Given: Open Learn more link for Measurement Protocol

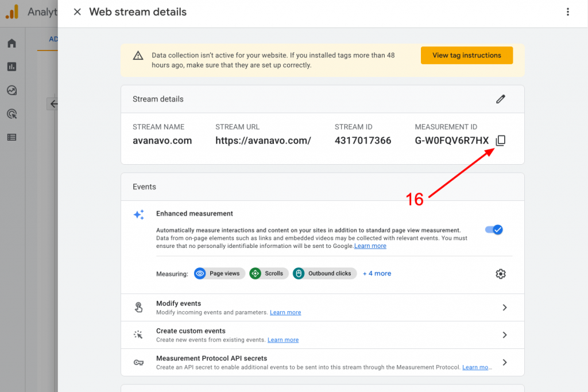Looking at the screenshot, I should coord(475,367).
